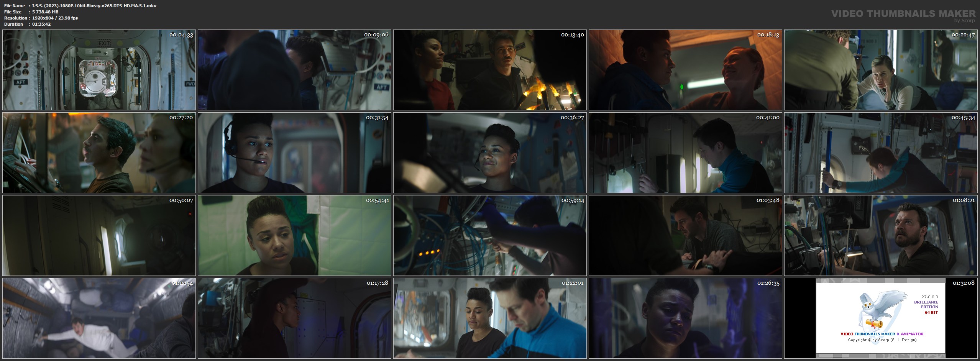Select the dark corridor frame at 00:50:07
Screen dimensions: 980x361
[99, 235]
